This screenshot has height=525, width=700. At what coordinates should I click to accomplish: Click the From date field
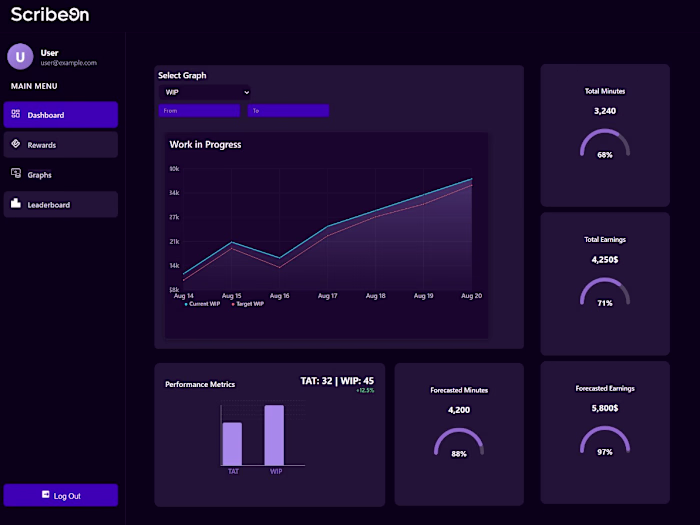click(199, 111)
